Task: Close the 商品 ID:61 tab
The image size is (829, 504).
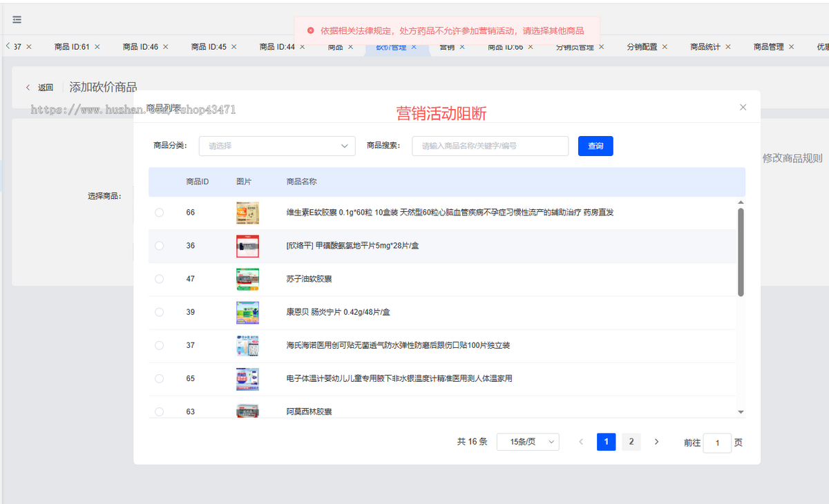Action: click(97, 47)
